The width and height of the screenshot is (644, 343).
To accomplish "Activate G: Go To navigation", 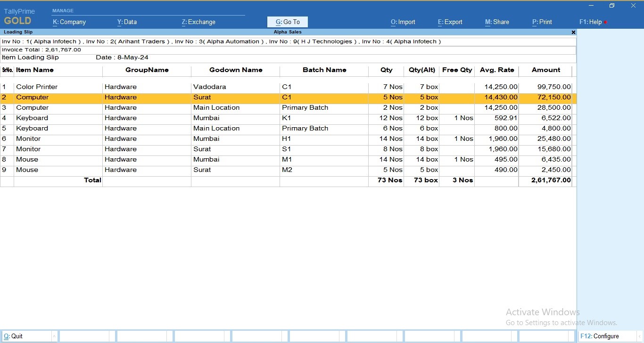I will coord(287,22).
